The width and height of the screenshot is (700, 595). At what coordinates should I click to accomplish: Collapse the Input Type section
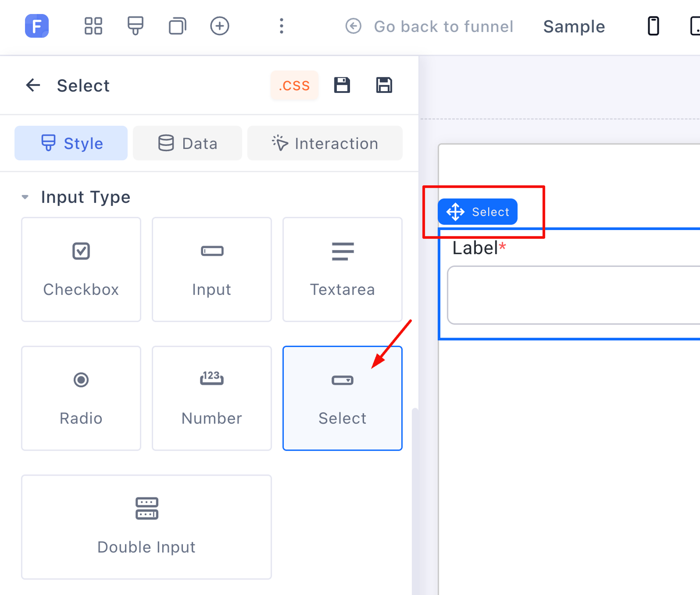(x=25, y=197)
